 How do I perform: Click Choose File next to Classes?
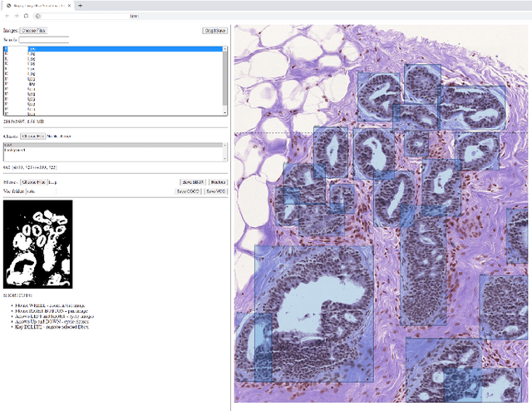(x=34, y=136)
